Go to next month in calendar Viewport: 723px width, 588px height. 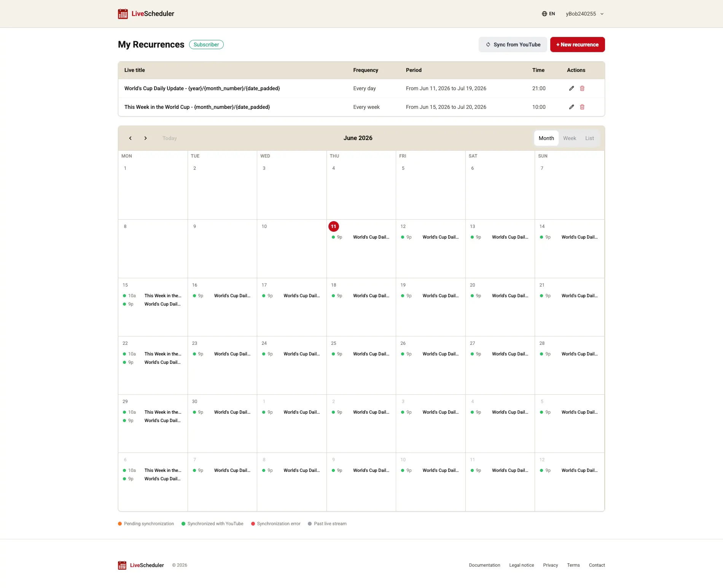pos(145,138)
